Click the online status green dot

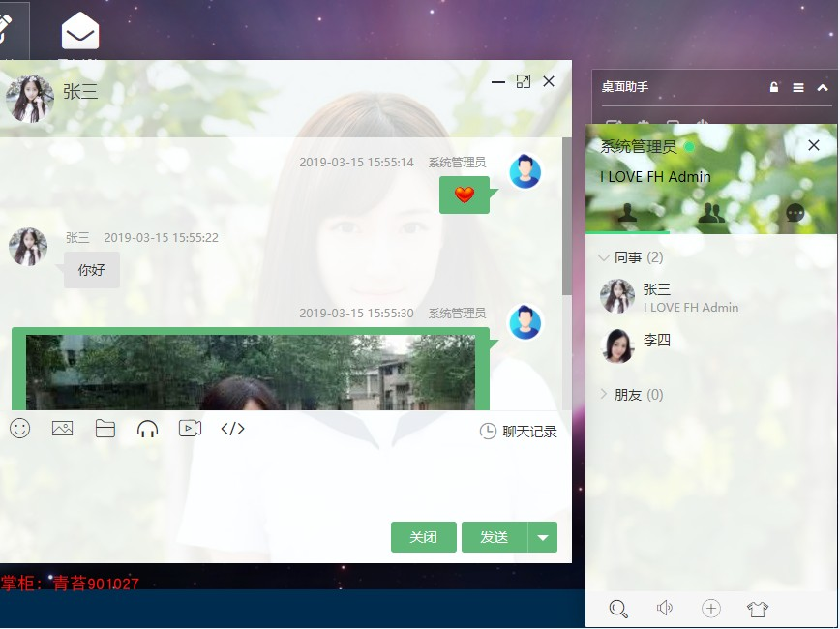click(x=689, y=147)
